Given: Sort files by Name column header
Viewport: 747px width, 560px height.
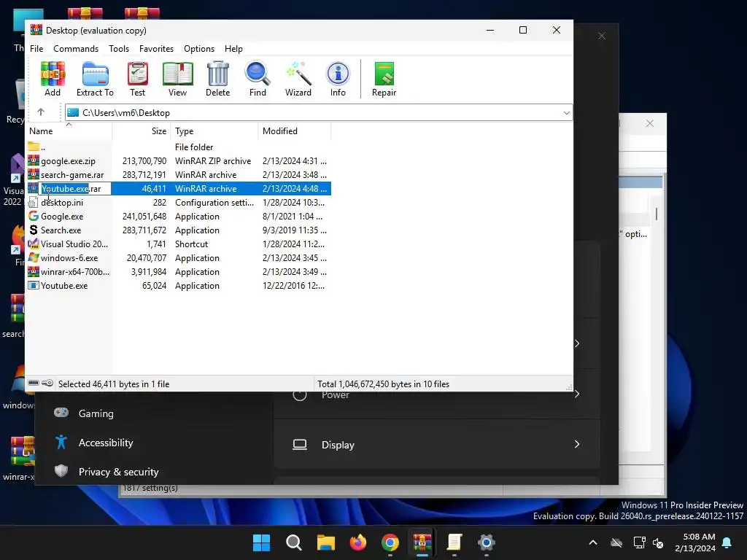Looking at the screenshot, I should click(x=69, y=131).
